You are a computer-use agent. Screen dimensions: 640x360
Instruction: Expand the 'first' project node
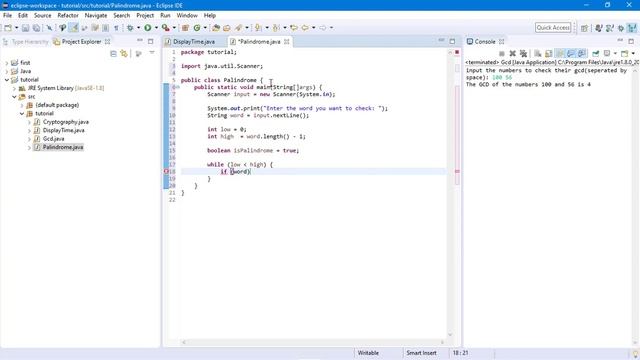click(7, 63)
